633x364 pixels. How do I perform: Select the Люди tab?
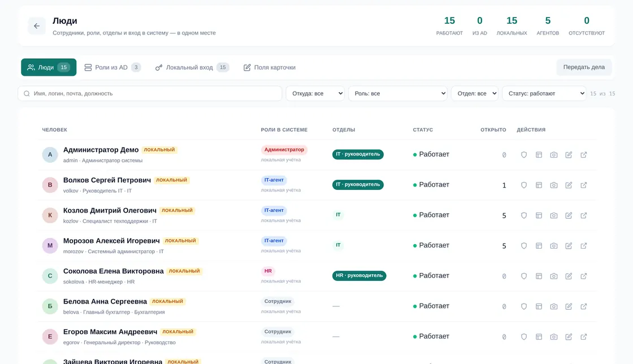49,67
